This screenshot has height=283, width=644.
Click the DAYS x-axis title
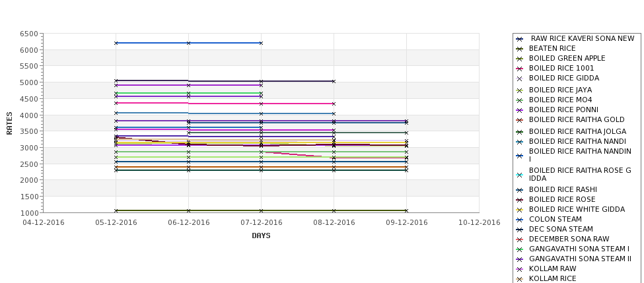[x=261, y=236]
